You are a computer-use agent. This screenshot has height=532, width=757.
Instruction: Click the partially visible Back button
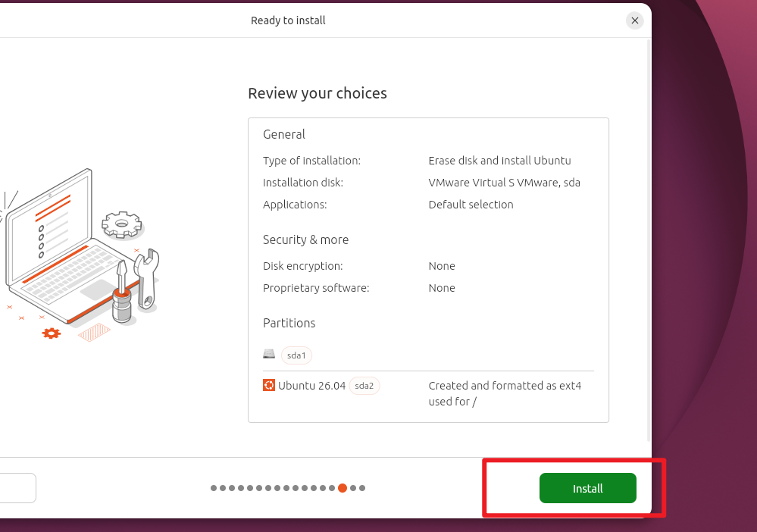coord(17,488)
